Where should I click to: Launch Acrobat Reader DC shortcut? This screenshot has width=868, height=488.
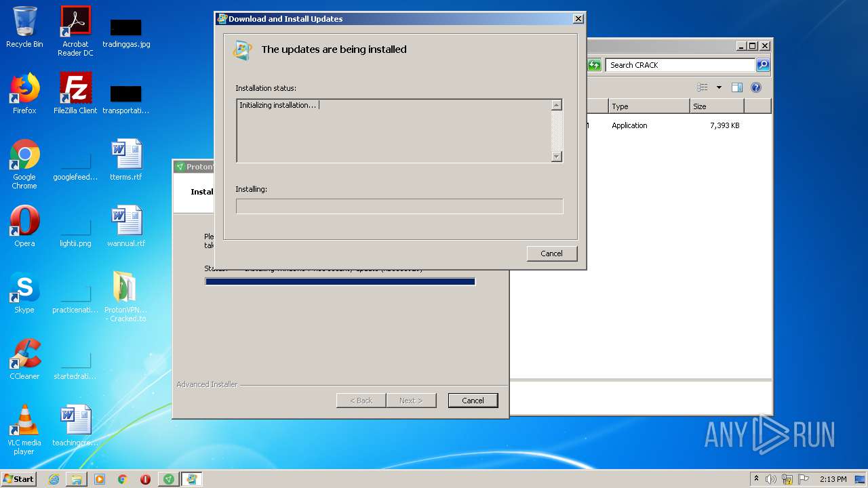tap(75, 30)
